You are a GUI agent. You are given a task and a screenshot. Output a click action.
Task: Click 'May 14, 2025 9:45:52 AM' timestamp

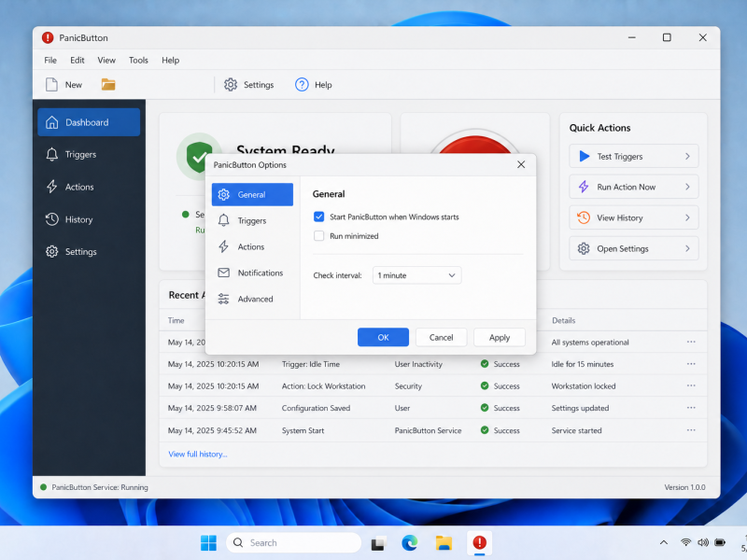(212, 430)
